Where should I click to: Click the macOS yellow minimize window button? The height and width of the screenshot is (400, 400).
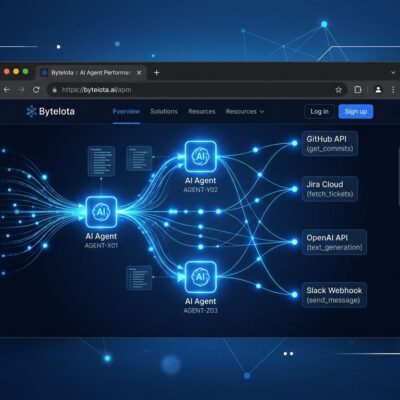tap(16, 72)
